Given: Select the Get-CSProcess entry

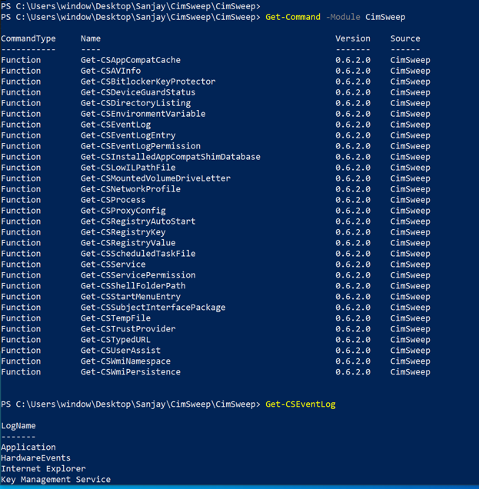Looking at the screenshot, I should tap(113, 200).
